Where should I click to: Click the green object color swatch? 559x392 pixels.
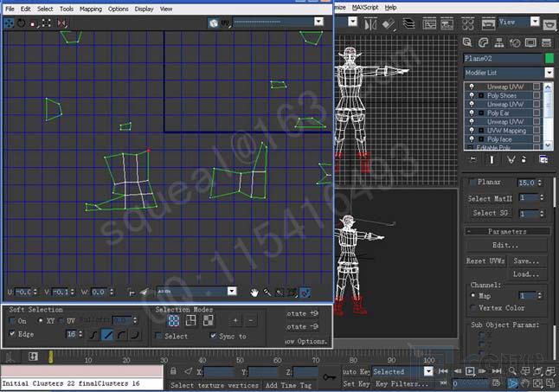pos(548,59)
